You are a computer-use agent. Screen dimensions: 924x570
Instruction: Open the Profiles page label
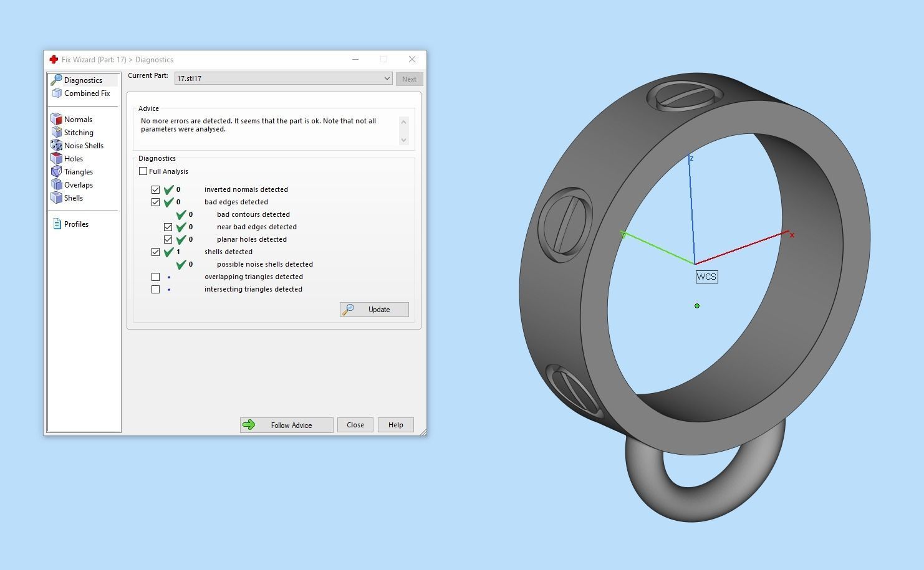tap(76, 224)
